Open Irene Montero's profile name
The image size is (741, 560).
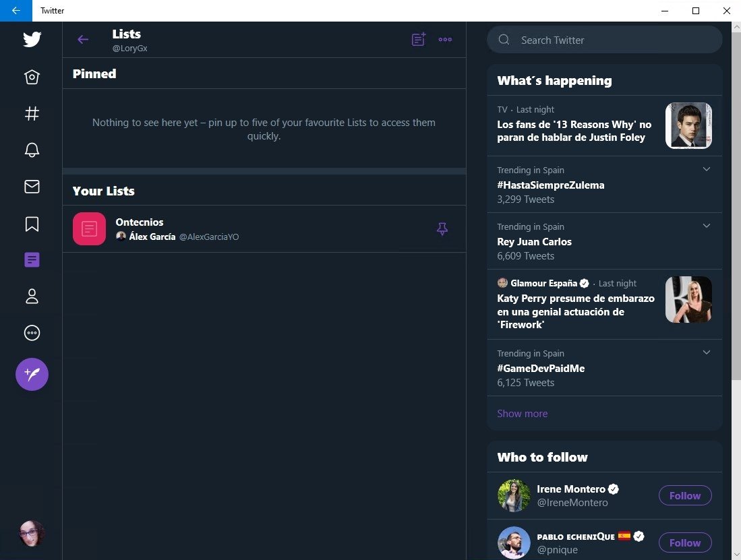pyautogui.click(x=571, y=489)
